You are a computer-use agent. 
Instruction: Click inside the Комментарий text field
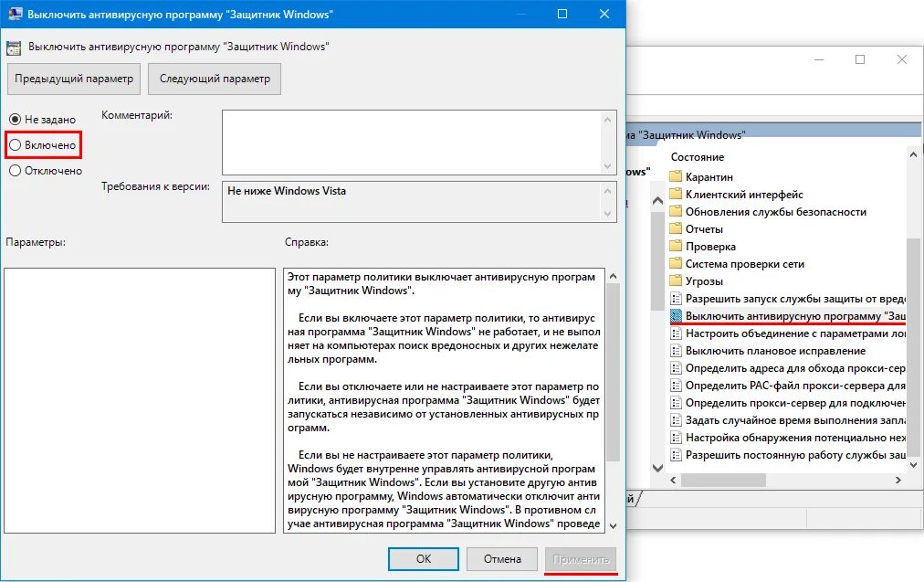pyautogui.click(x=411, y=143)
